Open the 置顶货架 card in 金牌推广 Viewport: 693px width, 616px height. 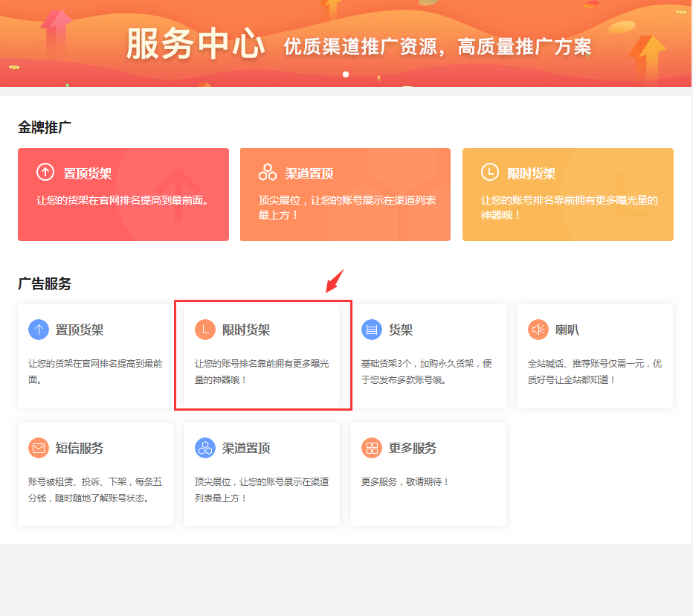[x=123, y=194]
